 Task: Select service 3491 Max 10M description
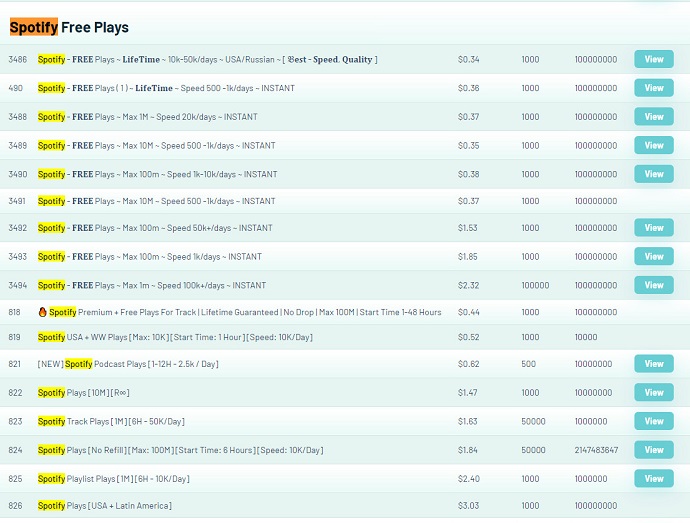(x=156, y=201)
